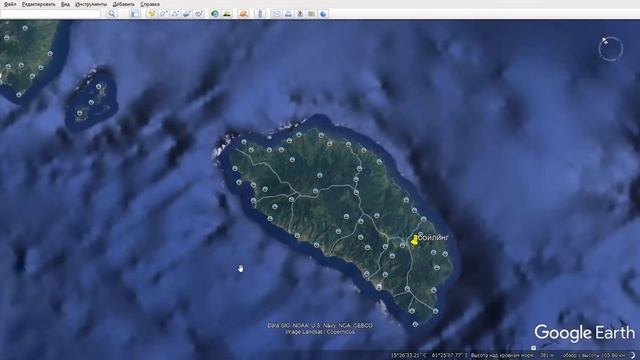Click the Бойлинг placemark label
The image size is (640, 360).
(433, 237)
